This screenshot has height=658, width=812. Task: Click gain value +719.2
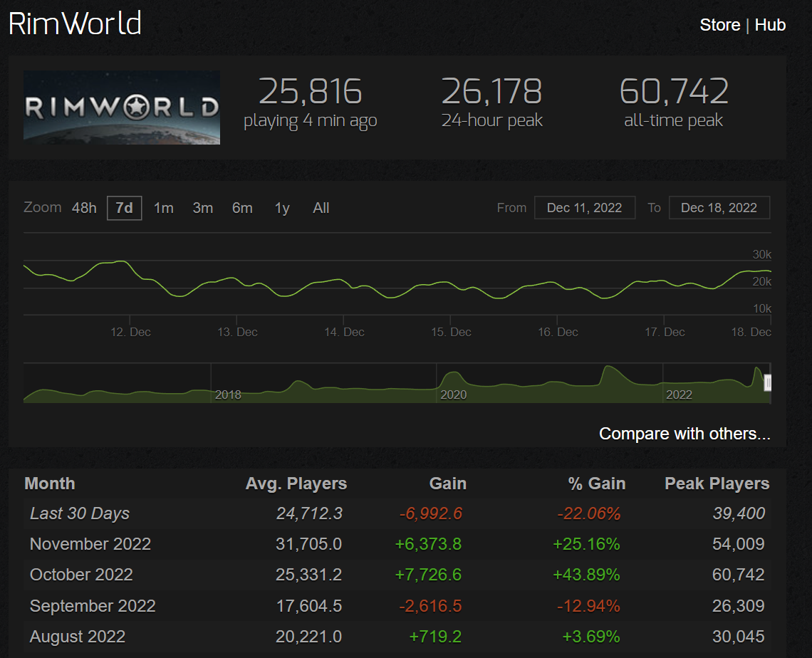pyautogui.click(x=435, y=636)
